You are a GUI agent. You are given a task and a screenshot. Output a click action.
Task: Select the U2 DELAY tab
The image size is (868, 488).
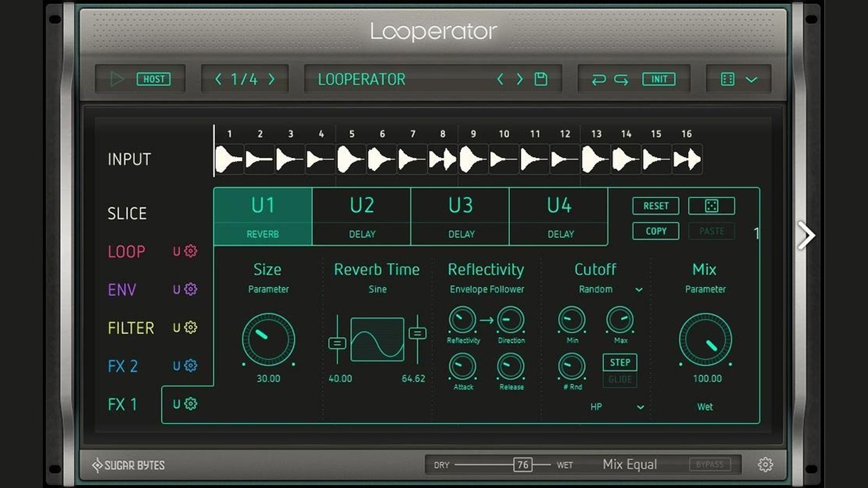361,216
